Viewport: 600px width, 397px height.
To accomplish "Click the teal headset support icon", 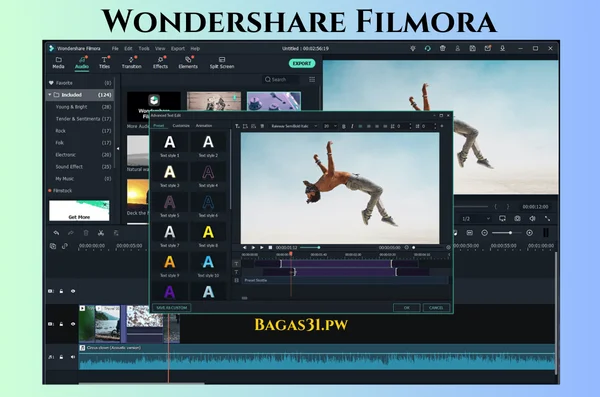I will [427, 48].
